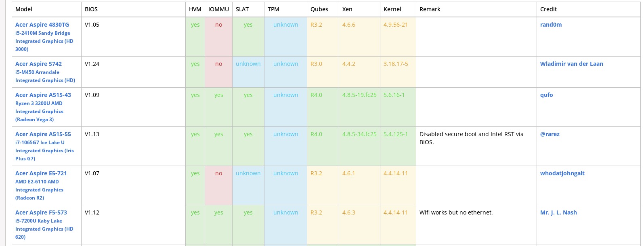Open the Acer Aspire 5742 model link
644x246 pixels.
[x=38, y=64]
